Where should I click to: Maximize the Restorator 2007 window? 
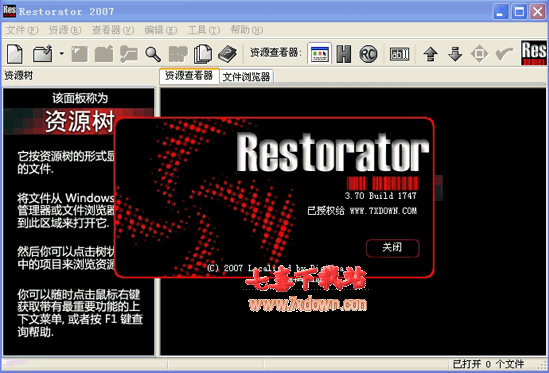point(519,12)
